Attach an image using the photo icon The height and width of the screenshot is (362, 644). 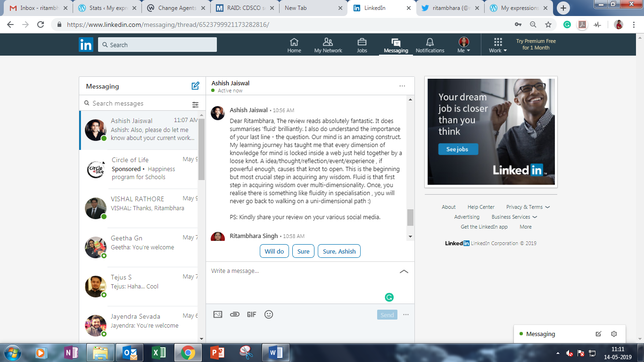pyautogui.click(x=217, y=314)
